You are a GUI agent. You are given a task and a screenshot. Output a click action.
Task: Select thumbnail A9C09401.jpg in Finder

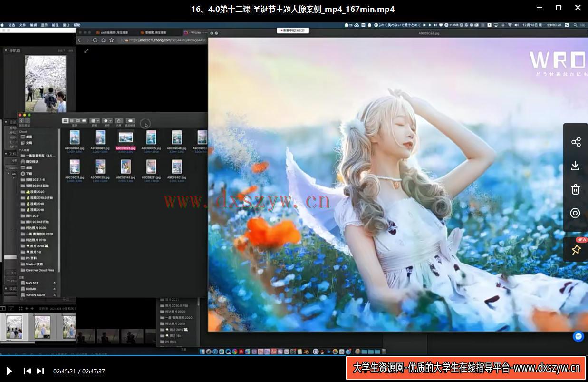tap(177, 166)
